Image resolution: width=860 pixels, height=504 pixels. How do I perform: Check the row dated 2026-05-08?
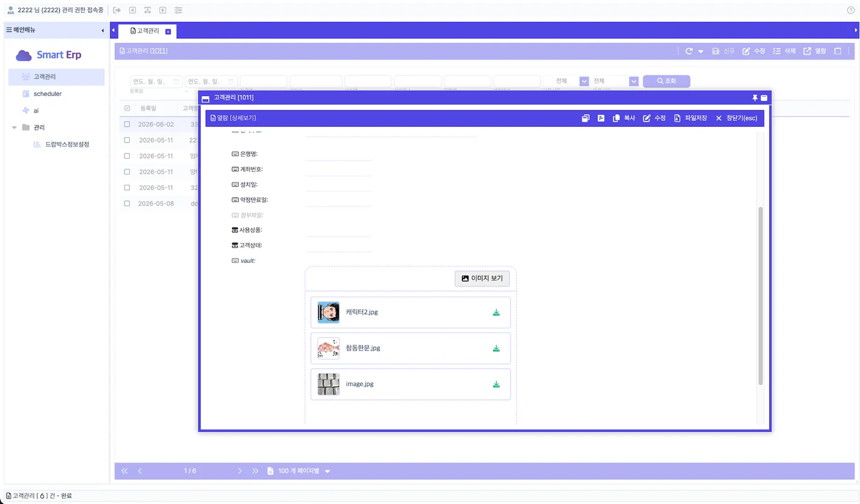[x=127, y=203]
